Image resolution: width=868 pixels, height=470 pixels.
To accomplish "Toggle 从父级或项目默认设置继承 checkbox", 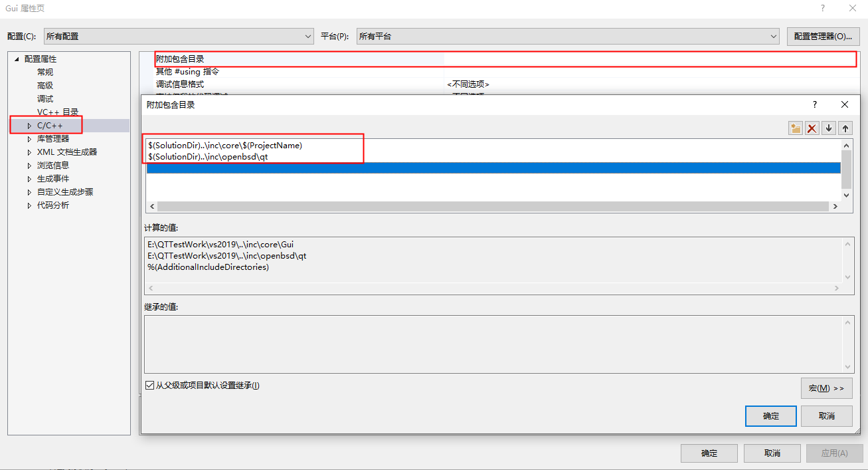I will tap(149, 385).
